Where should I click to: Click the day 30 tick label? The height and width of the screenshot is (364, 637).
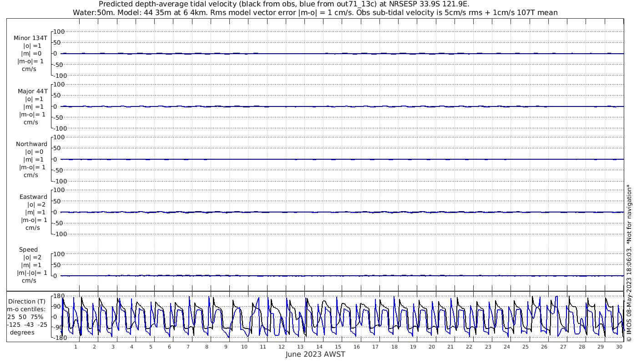tap(619, 347)
